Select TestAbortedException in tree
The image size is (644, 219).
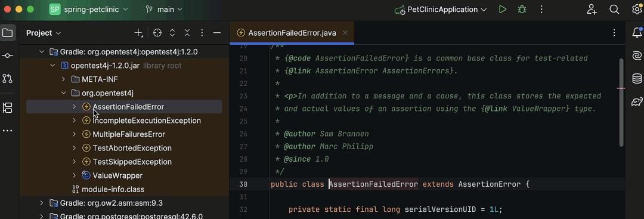[132, 148]
